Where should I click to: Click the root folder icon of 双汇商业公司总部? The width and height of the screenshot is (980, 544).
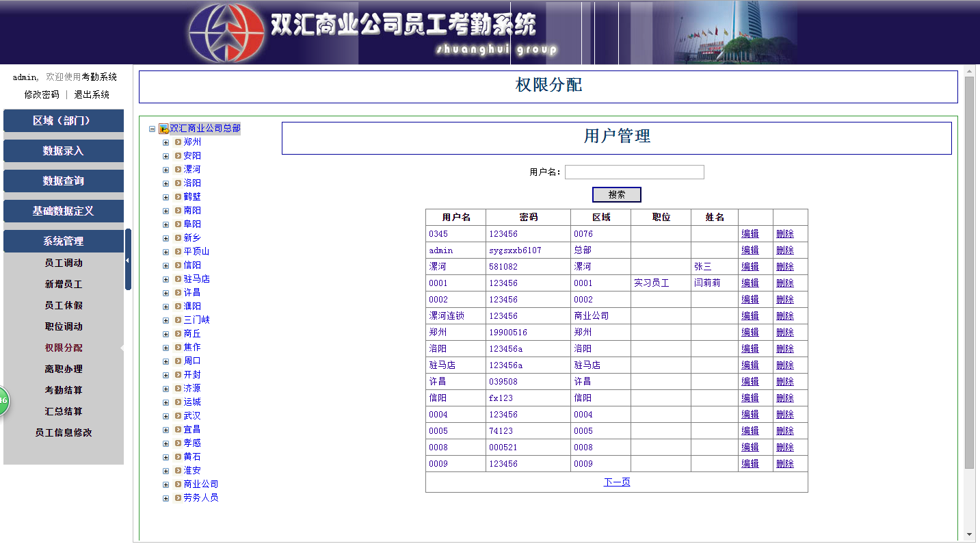pos(163,129)
